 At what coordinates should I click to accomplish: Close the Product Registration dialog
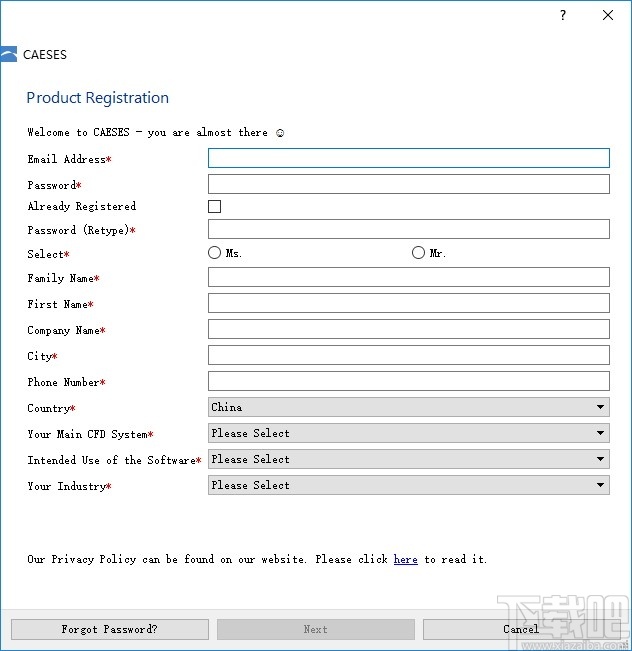608,15
